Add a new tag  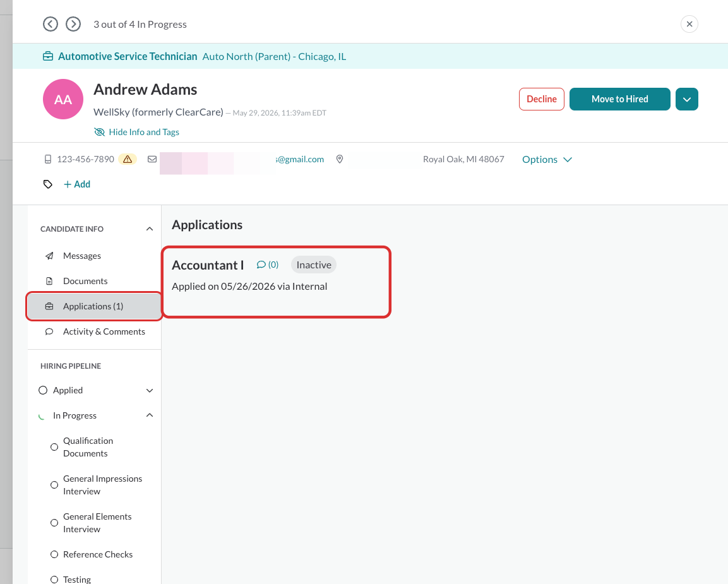(x=77, y=184)
